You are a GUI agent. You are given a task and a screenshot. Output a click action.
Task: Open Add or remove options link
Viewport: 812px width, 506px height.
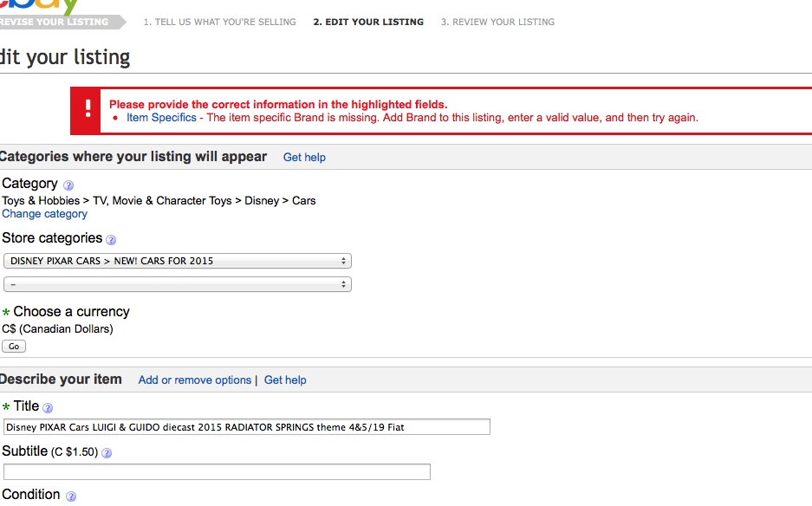pos(195,380)
